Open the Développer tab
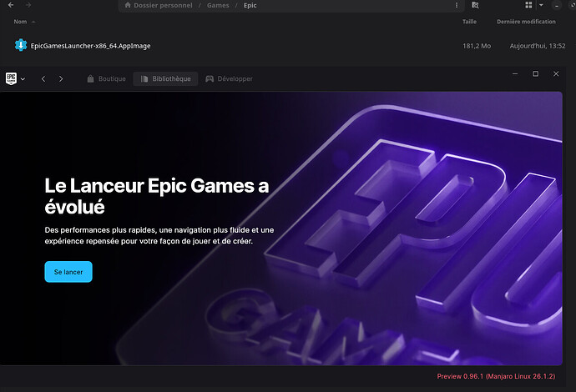 230,79
